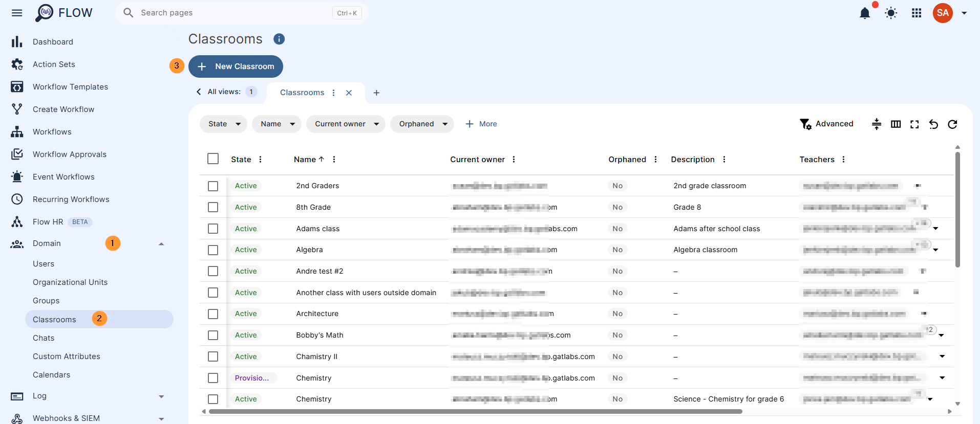Open the column chooser icon
980x424 pixels.
pos(896,124)
